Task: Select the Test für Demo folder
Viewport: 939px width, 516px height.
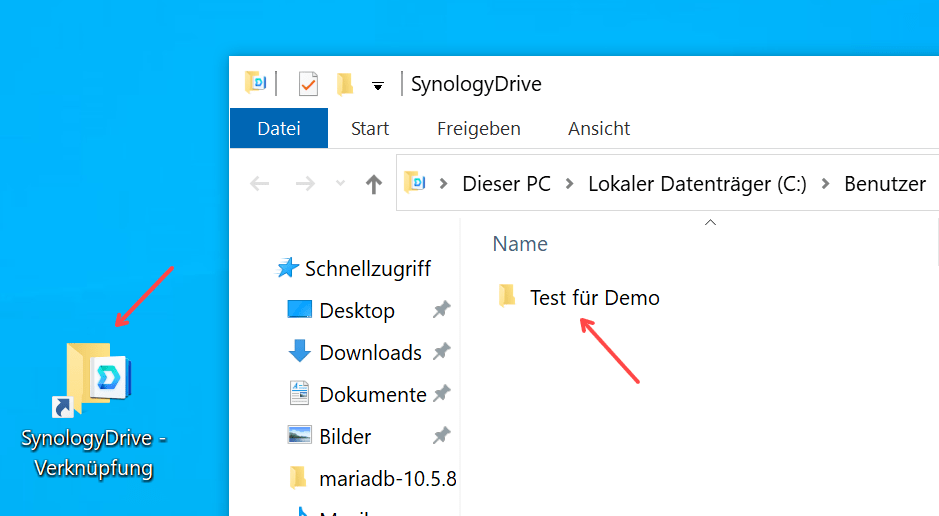Action: point(593,297)
